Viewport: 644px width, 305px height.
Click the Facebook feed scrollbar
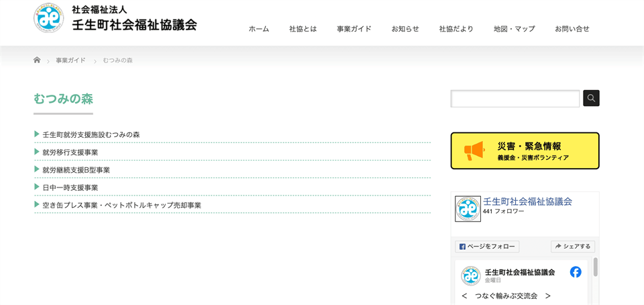click(596, 267)
